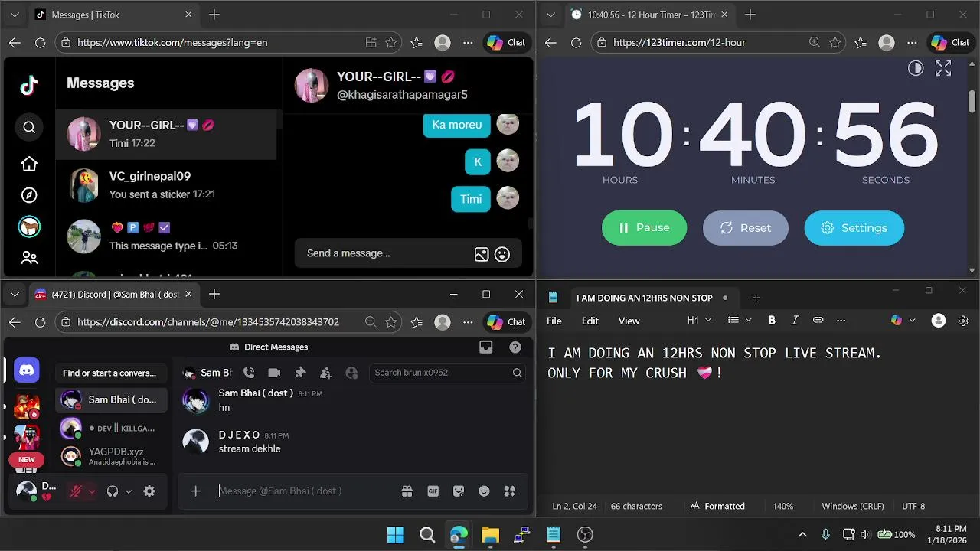980x551 pixels.
Task: Toggle Discord microphone mute
Action: [x=76, y=491]
